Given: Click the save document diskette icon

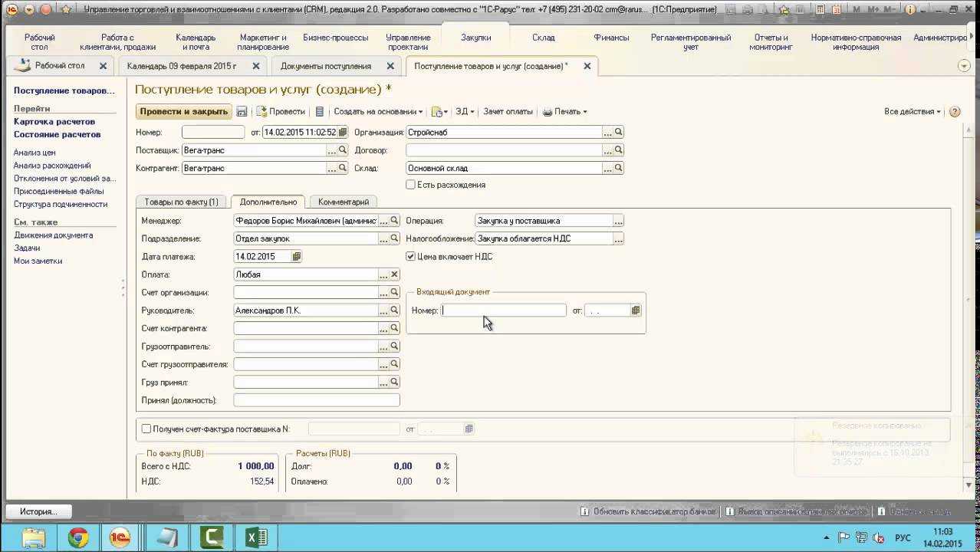Looking at the screenshot, I should pos(242,112).
